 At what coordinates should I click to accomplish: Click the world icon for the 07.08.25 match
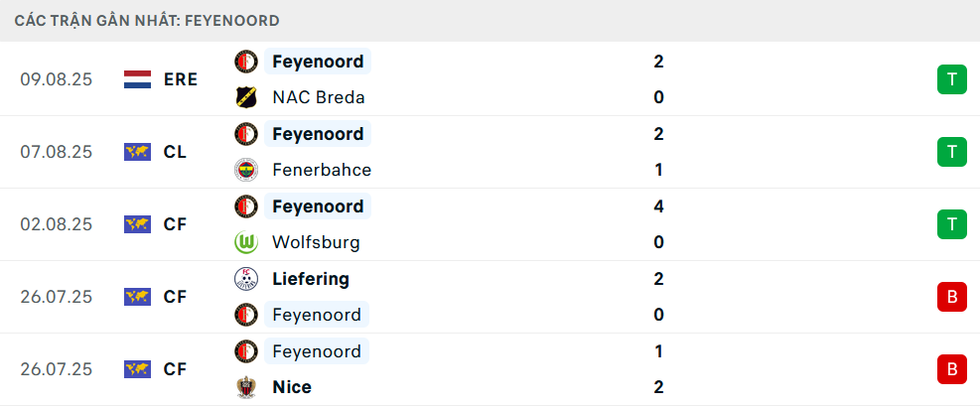pos(137,152)
